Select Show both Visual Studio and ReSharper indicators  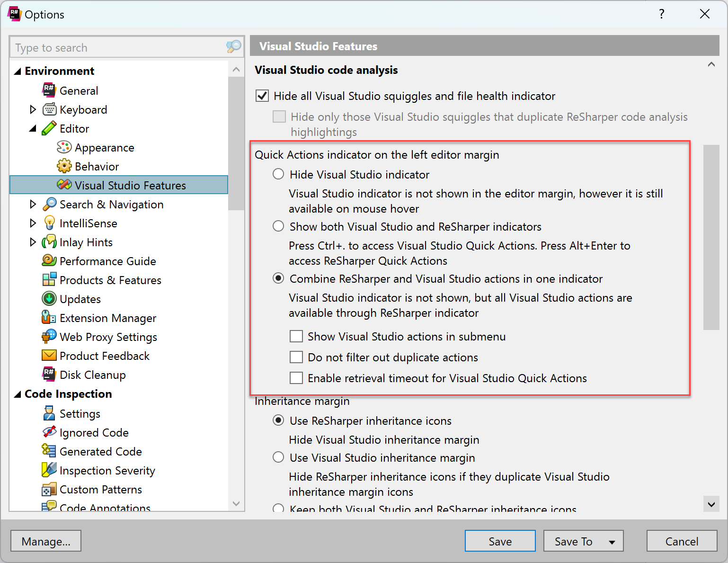278,226
